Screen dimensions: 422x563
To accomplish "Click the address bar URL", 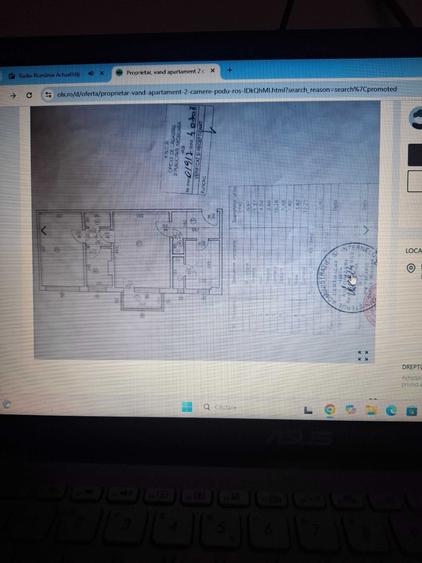I will pyautogui.click(x=227, y=90).
